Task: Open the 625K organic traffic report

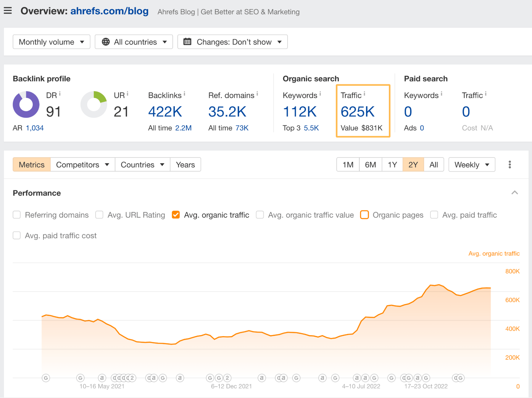Action: [357, 112]
